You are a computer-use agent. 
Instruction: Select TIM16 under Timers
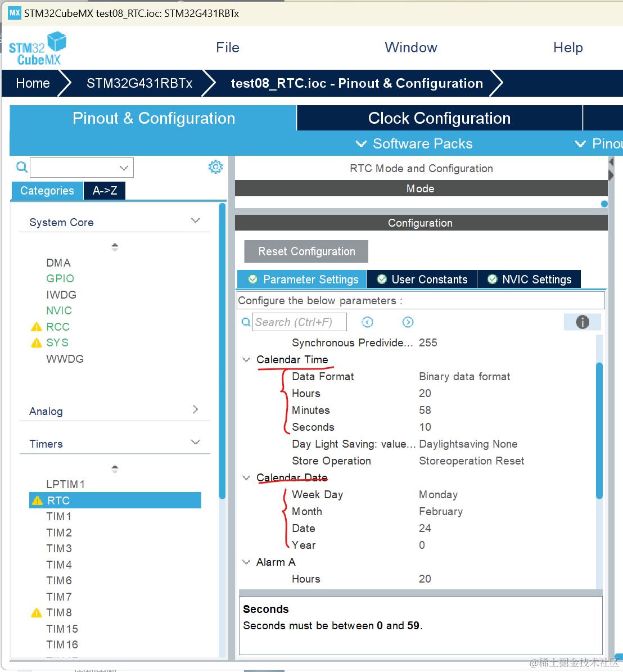(62, 644)
